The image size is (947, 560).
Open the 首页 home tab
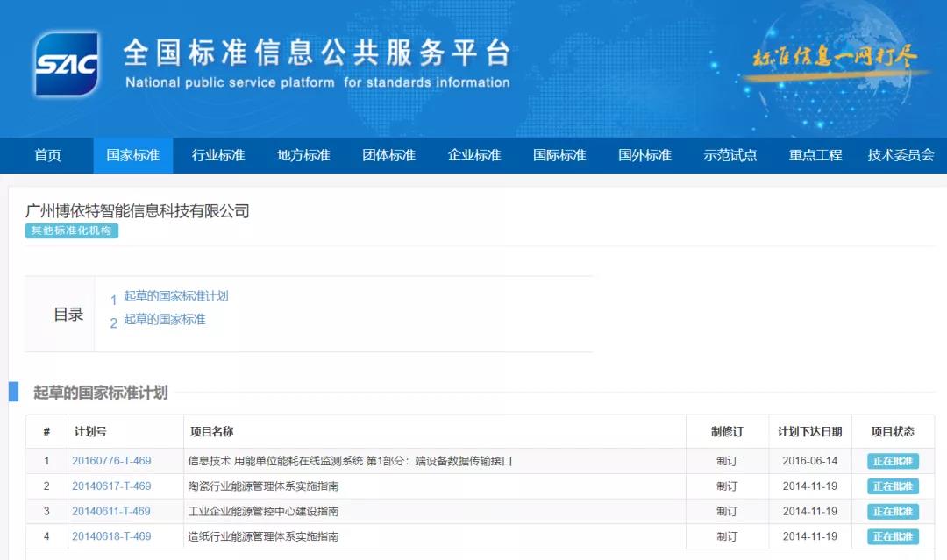click(x=48, y=155)
